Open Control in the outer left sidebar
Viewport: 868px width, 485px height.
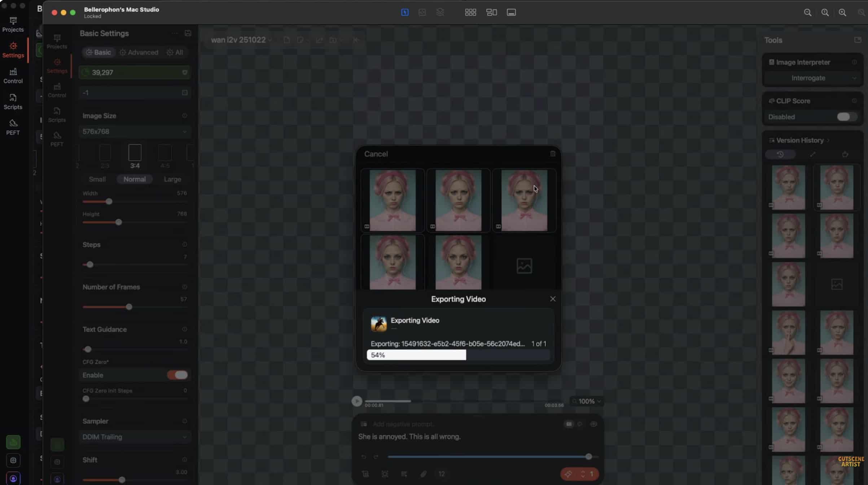13,76
